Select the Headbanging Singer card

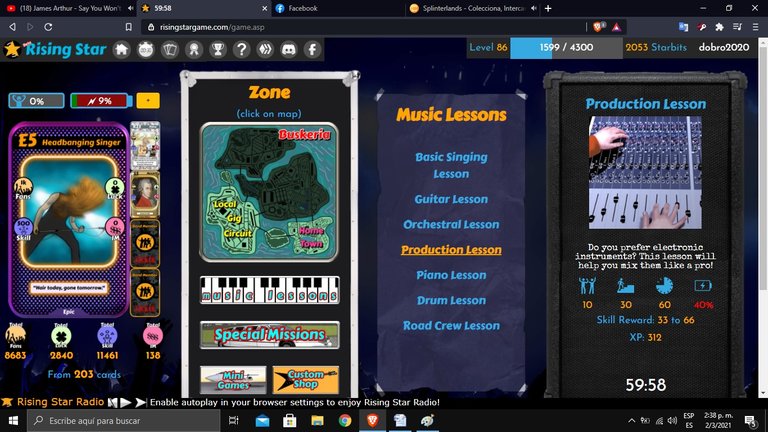pos(69,220)
